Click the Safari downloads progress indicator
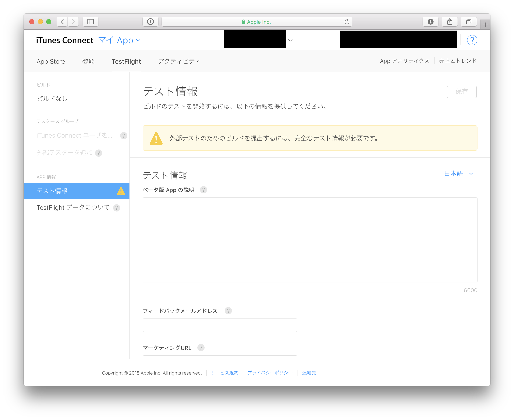 (x=430, y=21)
